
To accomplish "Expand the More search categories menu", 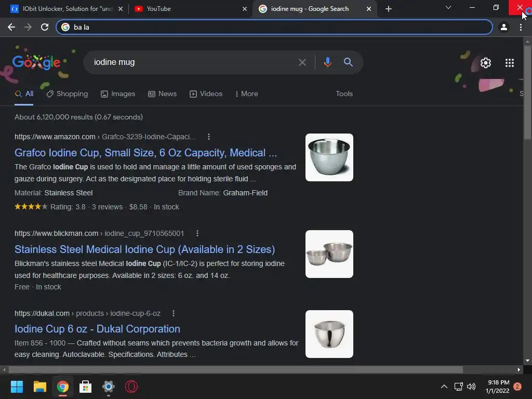I will click(247, 94).
